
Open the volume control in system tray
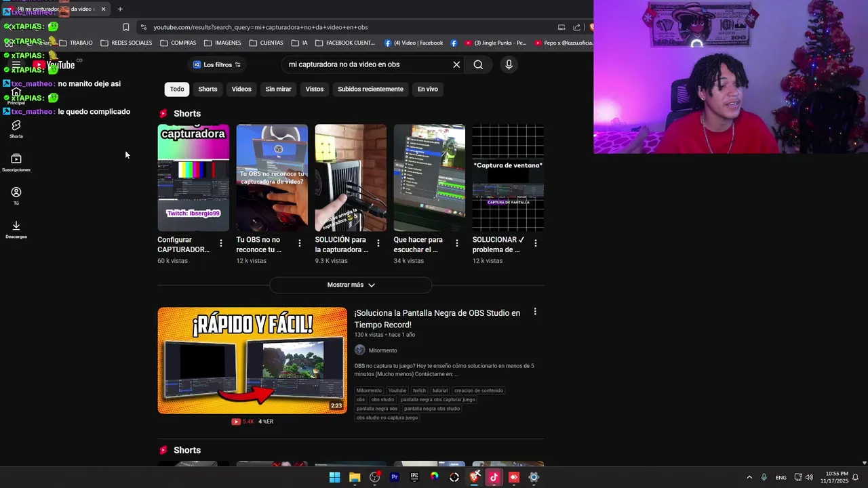point(809,477)
